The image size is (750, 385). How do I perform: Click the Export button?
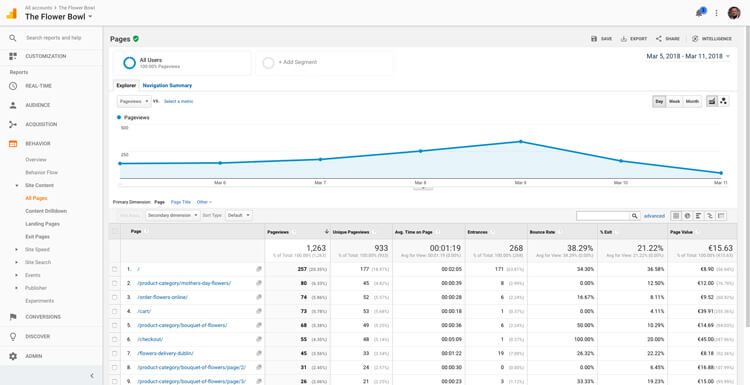pos(634,39)
